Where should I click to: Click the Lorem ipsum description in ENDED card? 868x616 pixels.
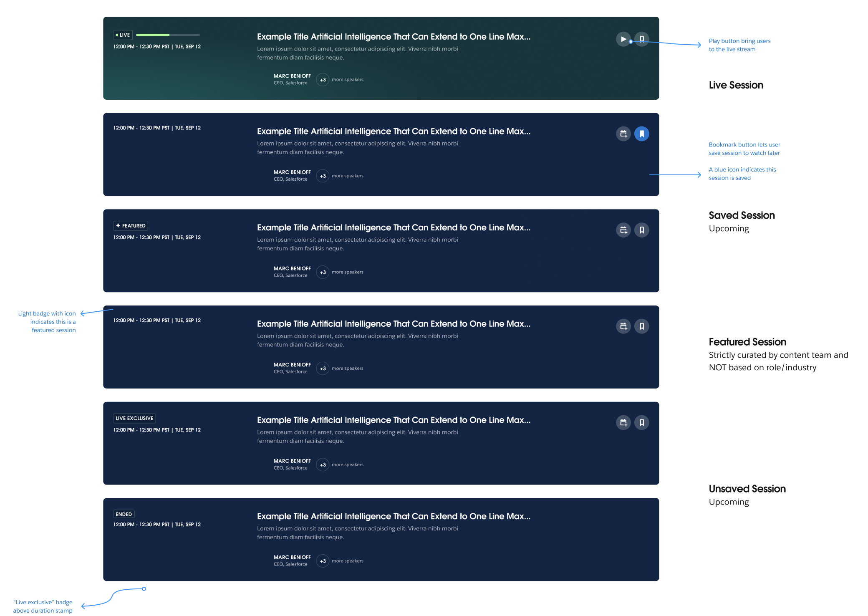[358, 533]
